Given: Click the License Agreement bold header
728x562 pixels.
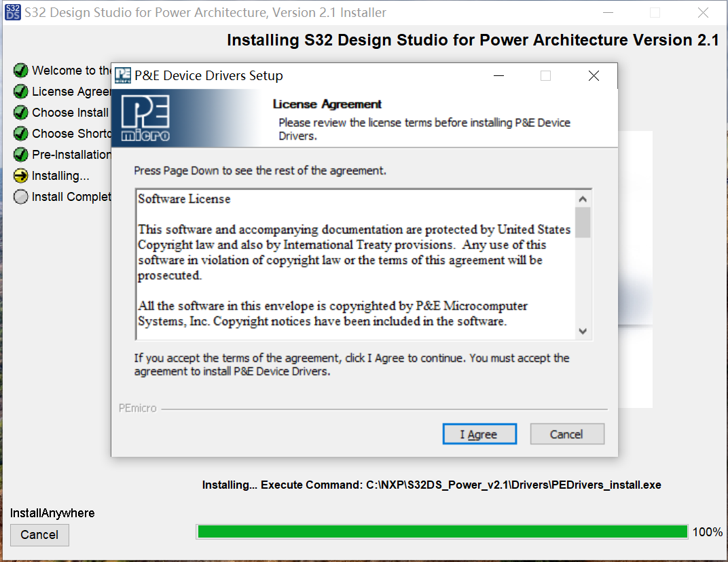Looking at the screenshot, I should click(327, 104).
